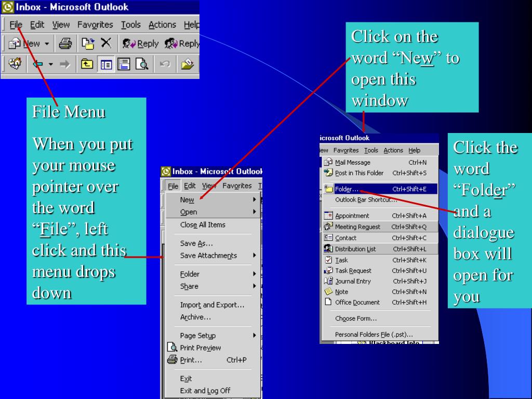Choose Import and Export... in File menu
Screen dimensions: 532x399
pyautogui.click(x=214, y=304)
